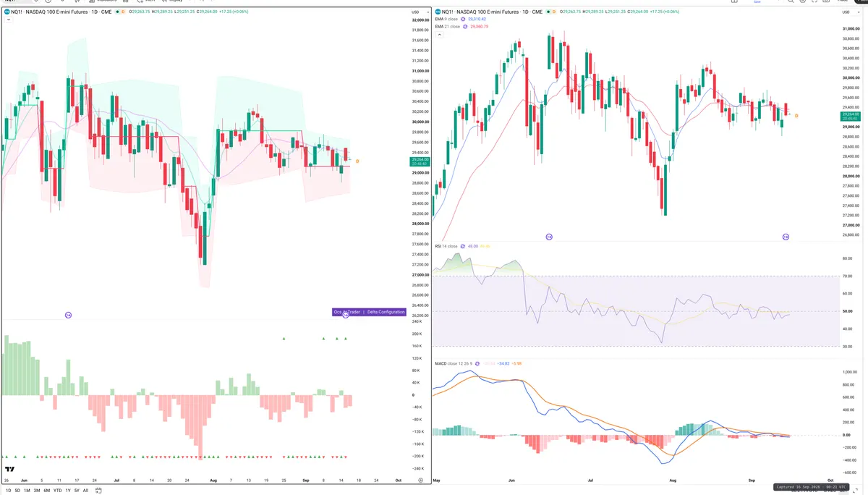Image resolution: width=868 pixels, height=495 pixels.
Task: Select the All time range
Action: point(85,490)
